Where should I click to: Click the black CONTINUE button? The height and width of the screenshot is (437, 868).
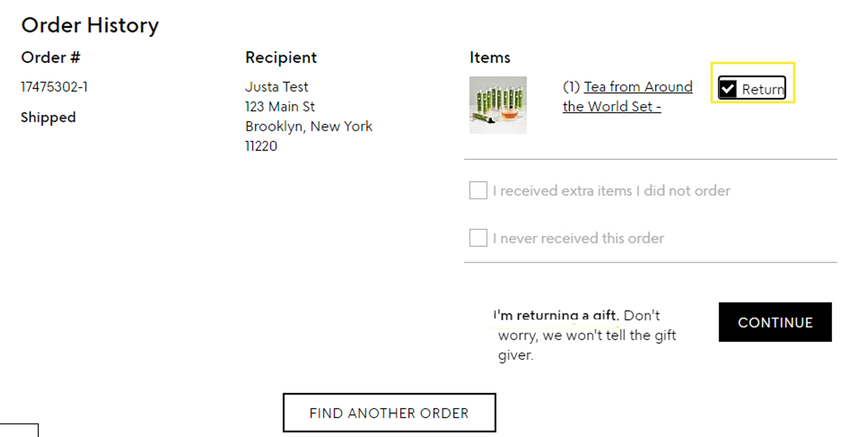pos(775,322)
